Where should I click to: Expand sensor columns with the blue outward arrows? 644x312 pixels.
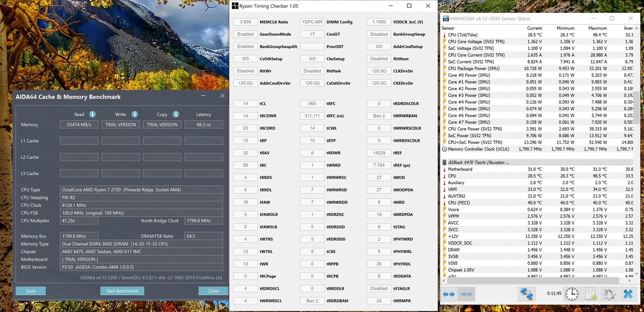[449, 294]
